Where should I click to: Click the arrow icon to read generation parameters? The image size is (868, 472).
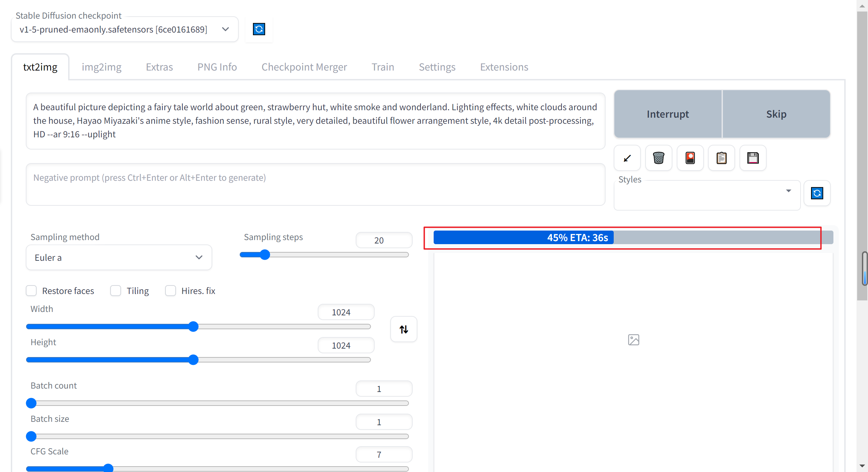[x=627, y=158]
